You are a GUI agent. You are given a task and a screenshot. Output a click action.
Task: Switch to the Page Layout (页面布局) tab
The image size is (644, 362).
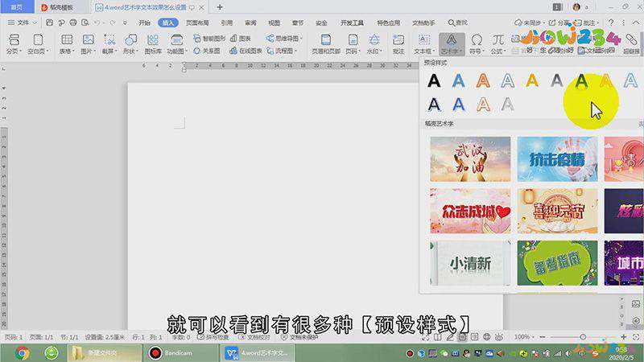coord(197,23)
